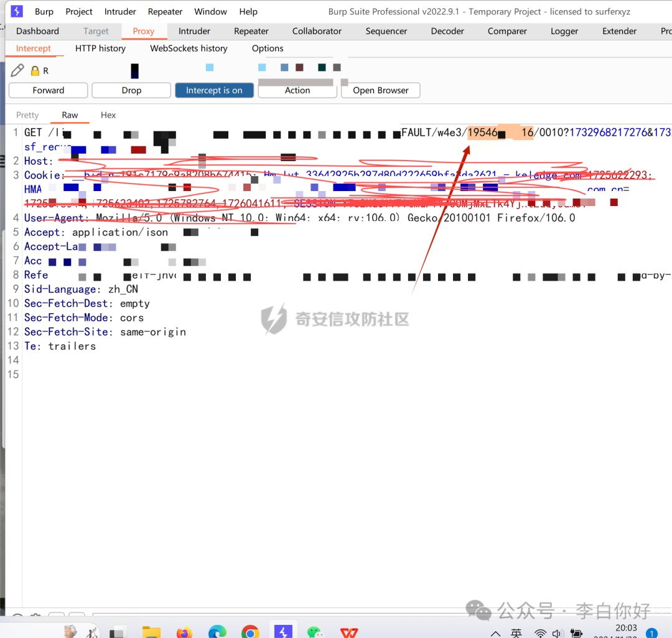Expand the system tray hidden icons chevron
This screenshot has width=672, height=638.
[x=495, y=634]
